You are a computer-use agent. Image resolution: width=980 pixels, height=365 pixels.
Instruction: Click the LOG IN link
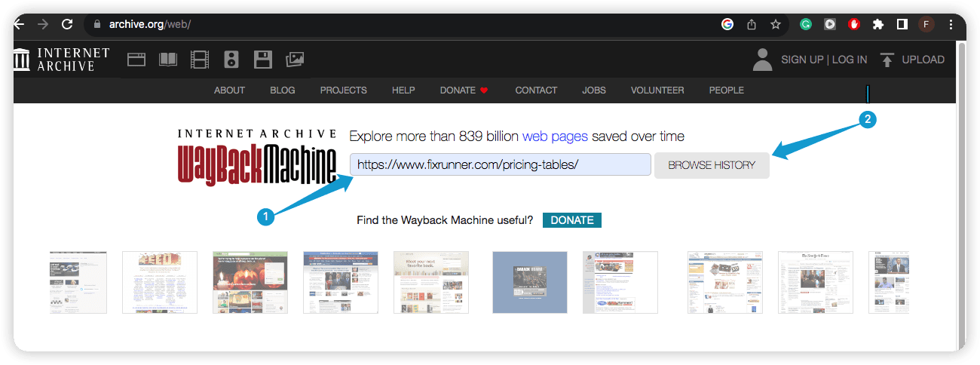click(x=850, y=60)
